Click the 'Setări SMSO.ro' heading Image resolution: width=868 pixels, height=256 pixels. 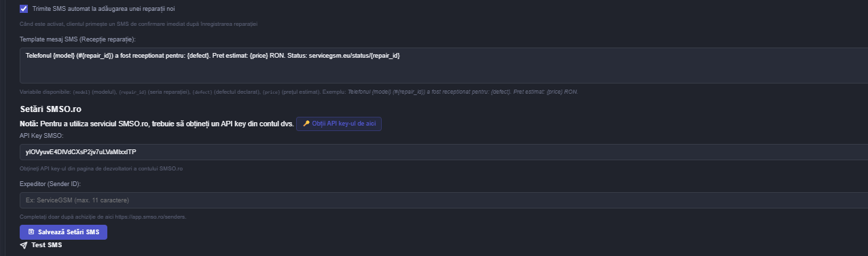pyautogui.click(x=51, y=109)
